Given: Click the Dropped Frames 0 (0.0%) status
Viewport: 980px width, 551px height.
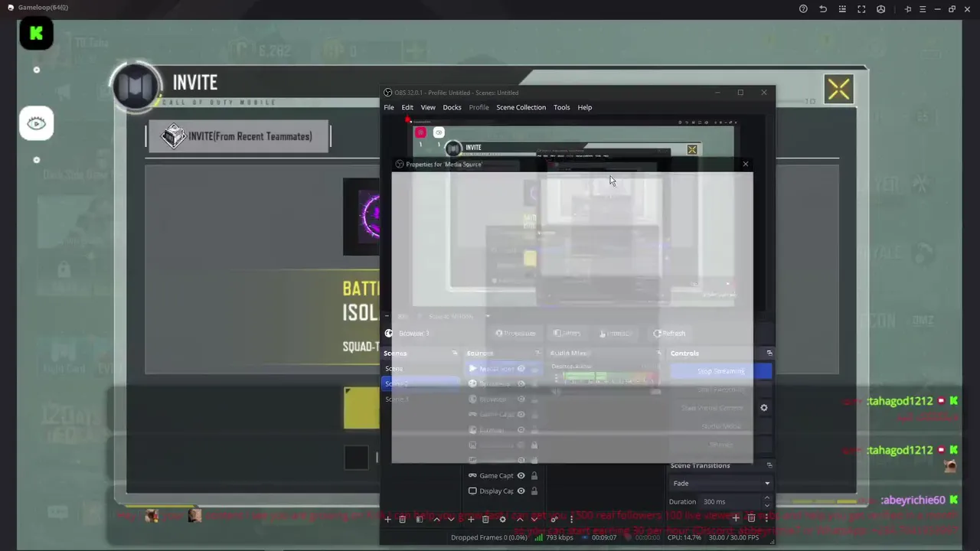Looking at the screenshot, I should (489, 537).
